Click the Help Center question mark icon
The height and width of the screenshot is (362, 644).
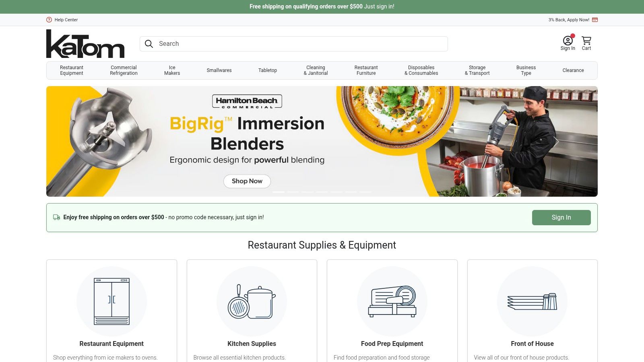[x=49, y=20]
